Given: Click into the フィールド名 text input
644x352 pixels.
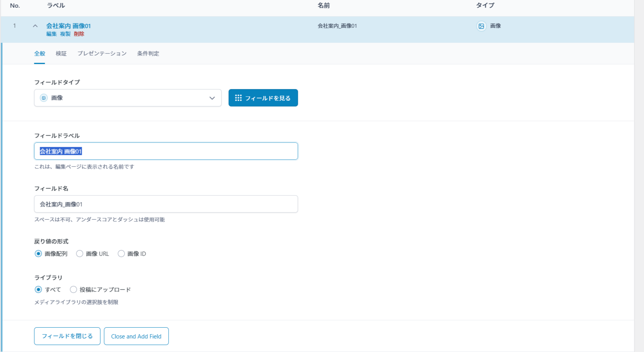Looking at the screenshot, I should 166,204.
